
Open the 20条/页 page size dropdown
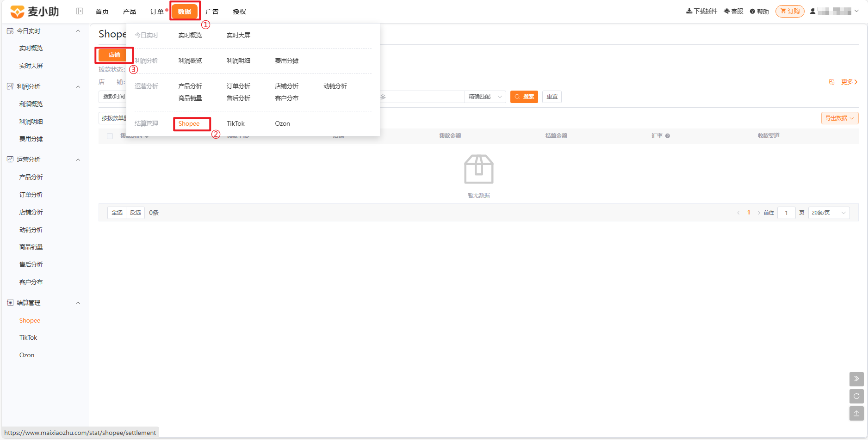coord(829,213)
